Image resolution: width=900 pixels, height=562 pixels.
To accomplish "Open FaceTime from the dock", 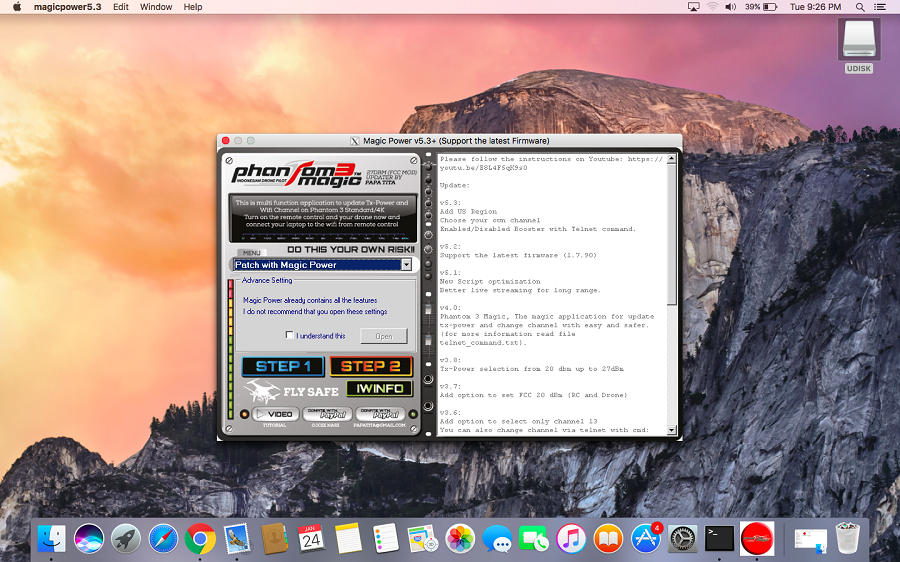I will (x=534, y=539).
